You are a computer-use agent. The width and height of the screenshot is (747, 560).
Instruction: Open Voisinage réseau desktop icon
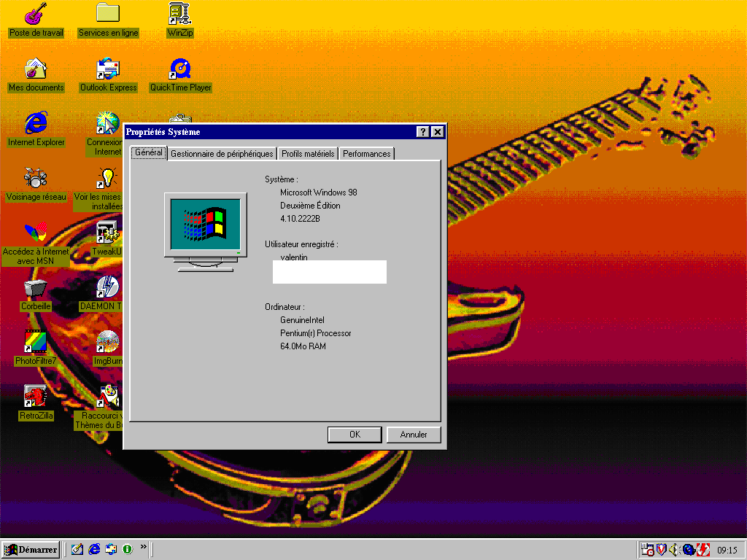click(36, 179)
